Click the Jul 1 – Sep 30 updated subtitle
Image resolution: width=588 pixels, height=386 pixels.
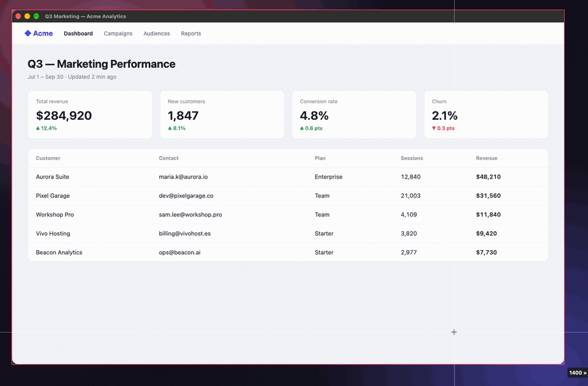(x=72, y=76)
